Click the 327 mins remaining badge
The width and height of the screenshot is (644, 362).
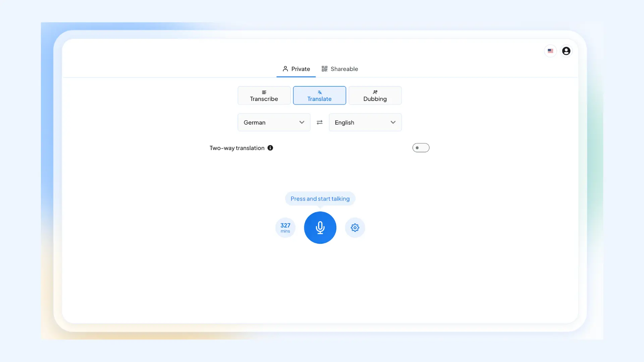pyautogui.click(x=285, y=228)
